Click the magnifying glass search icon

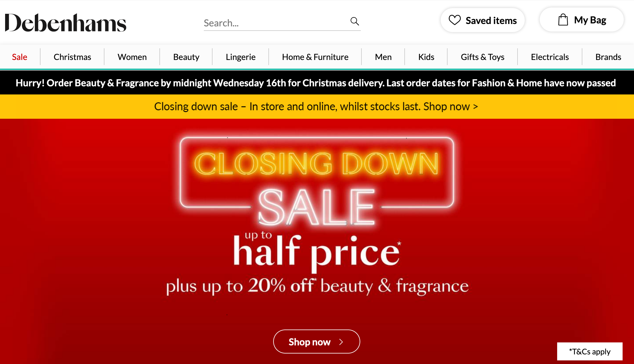pos(355,21)
